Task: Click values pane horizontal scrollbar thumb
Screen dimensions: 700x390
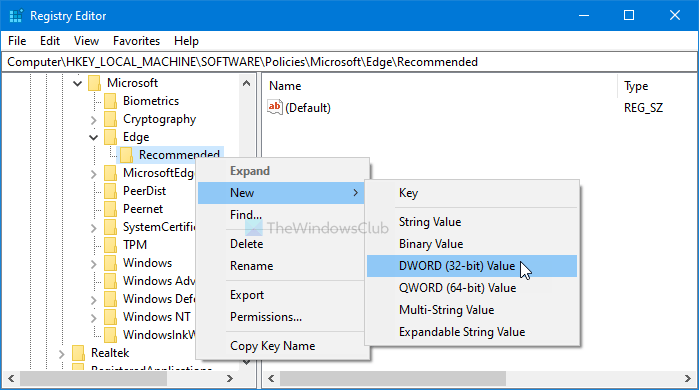Action: pyautogui.click(x=393, y=379)
